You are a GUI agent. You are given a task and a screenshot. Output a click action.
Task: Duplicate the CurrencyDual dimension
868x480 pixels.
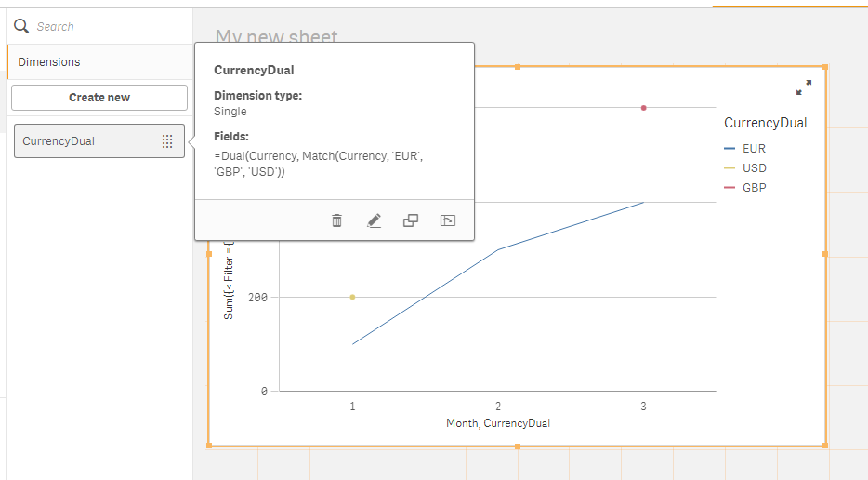(411, 220)
